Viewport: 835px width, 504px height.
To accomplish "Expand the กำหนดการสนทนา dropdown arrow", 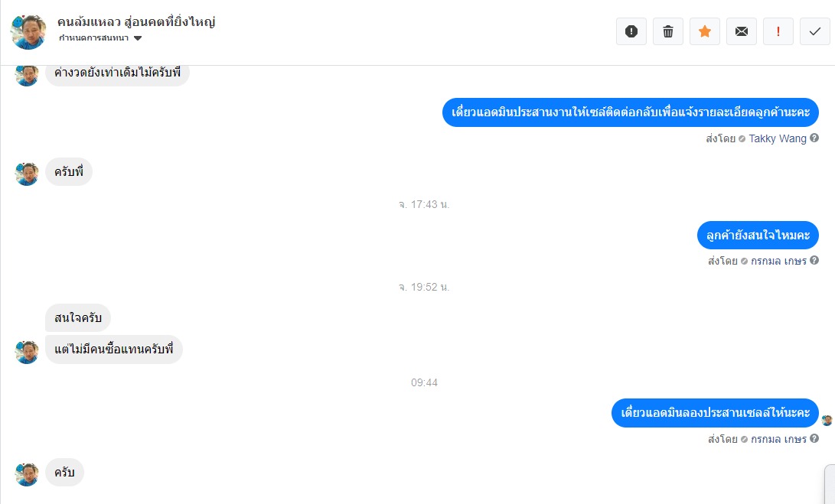I will pos(138,38).
